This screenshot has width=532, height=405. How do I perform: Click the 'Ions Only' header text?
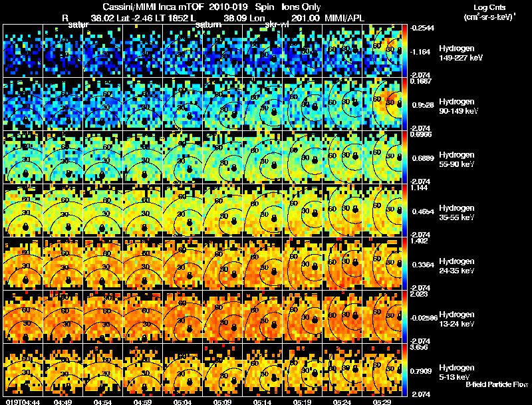(301, 7)
